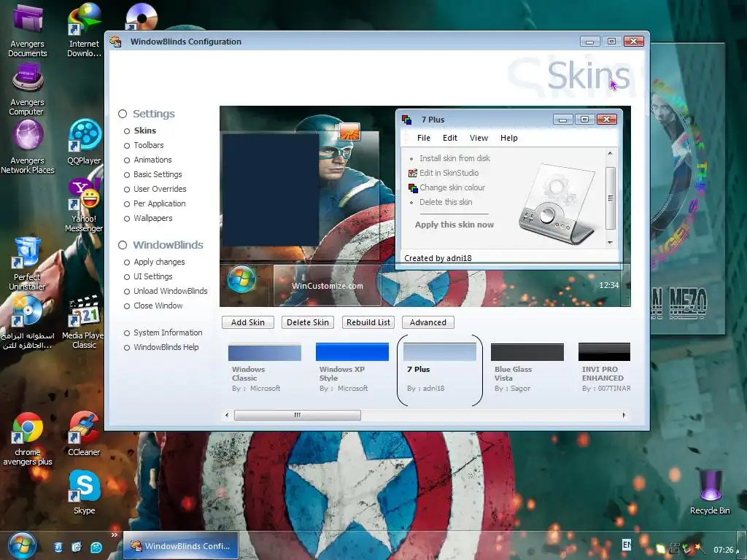Viewport: 747px width, 560px height.
Task: Expand quick launch overflow chevron
Action: pos(115,534)
